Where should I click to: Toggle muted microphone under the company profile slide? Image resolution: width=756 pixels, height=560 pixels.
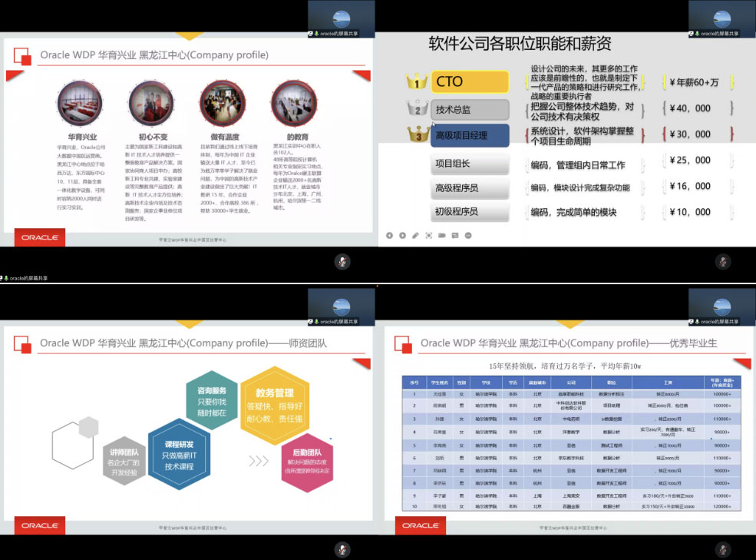pyautogui.click(x=343, y=262)
